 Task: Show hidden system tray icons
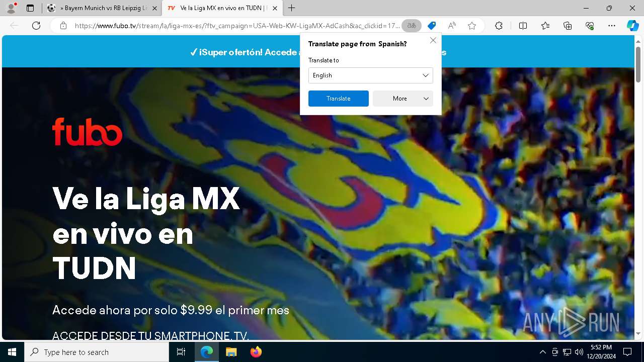click(542, 352)
